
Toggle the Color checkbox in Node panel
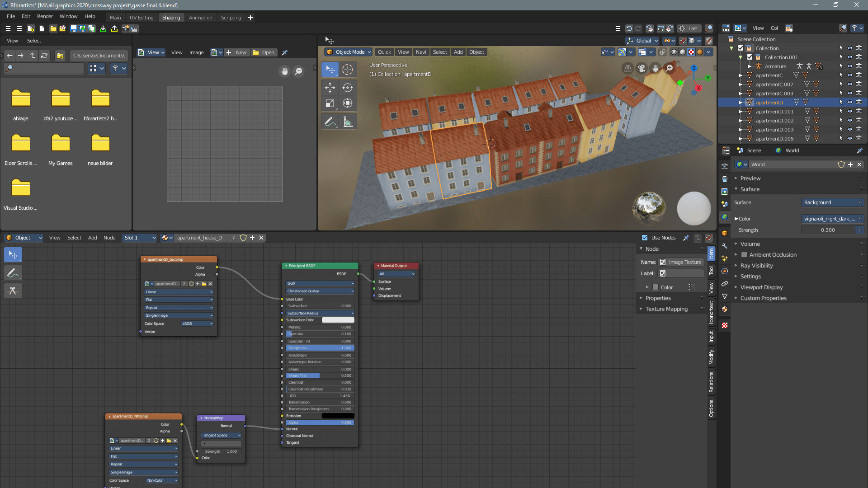tap(656, 287)
